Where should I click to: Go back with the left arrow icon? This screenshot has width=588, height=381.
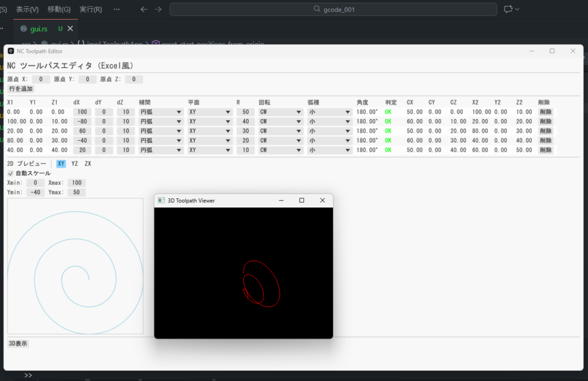tap(144, 9)
